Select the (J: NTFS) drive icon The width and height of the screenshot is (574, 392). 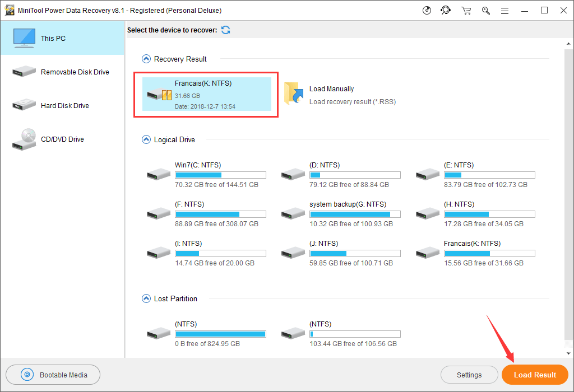click(x=293, y=253)
